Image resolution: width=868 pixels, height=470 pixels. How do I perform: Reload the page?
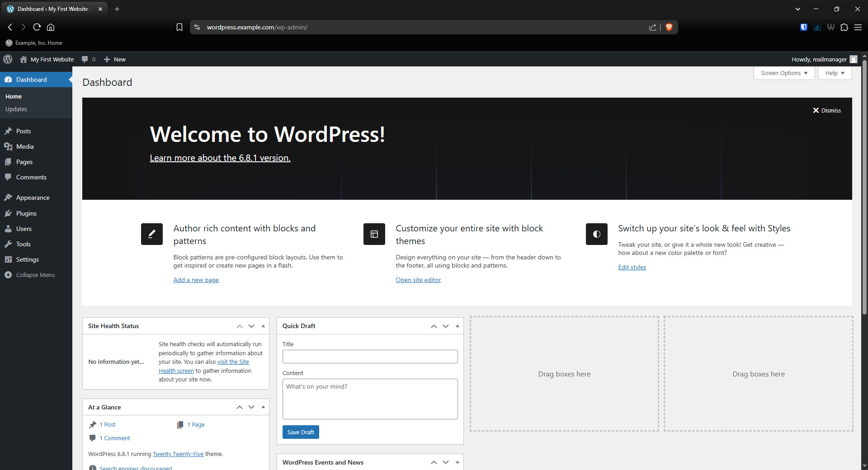coord(37,27)
